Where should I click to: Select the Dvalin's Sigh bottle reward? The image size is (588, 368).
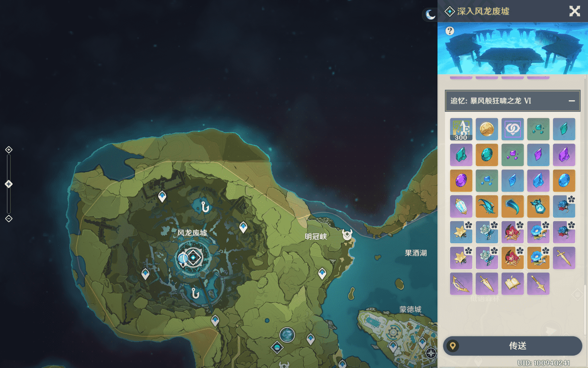(538, 206)
